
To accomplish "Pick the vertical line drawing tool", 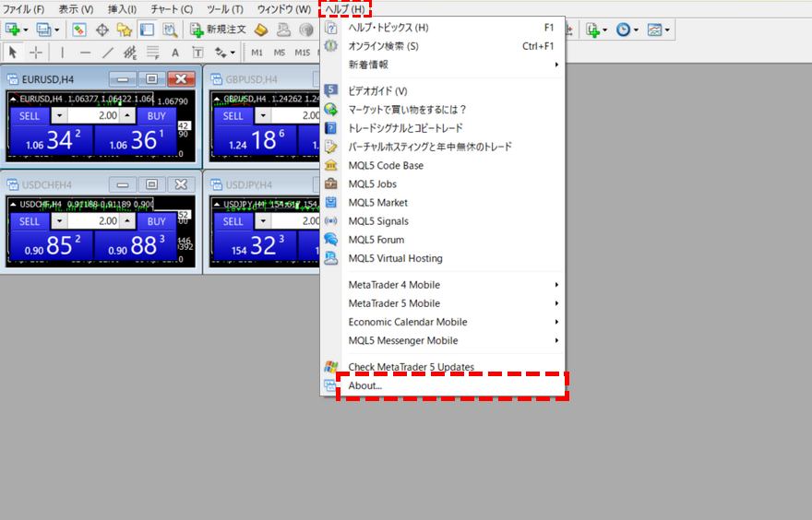I will click(x=62, y=53).
